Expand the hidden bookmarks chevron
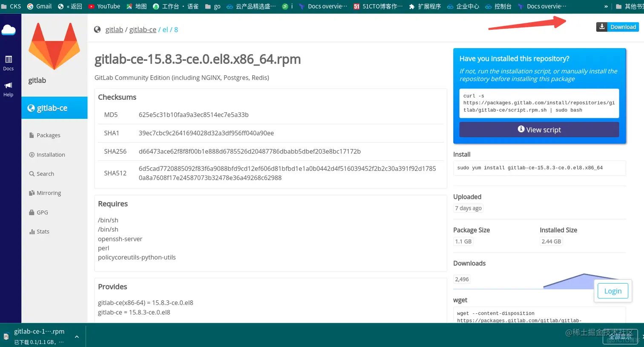Image resolution: width=644 pixels, height=347 pixels. point(606,6)
